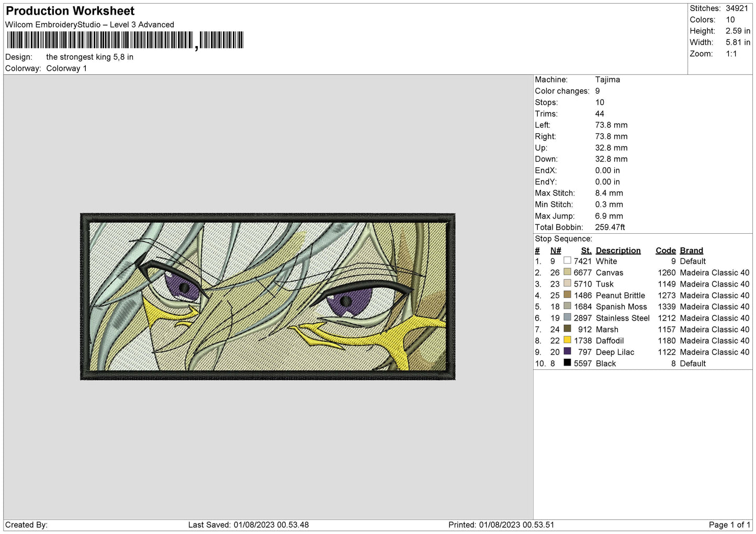Click the 'Brand' column header
Image resolution: width=756 pixels, height=534 pixels.
[x=691, y=251]
